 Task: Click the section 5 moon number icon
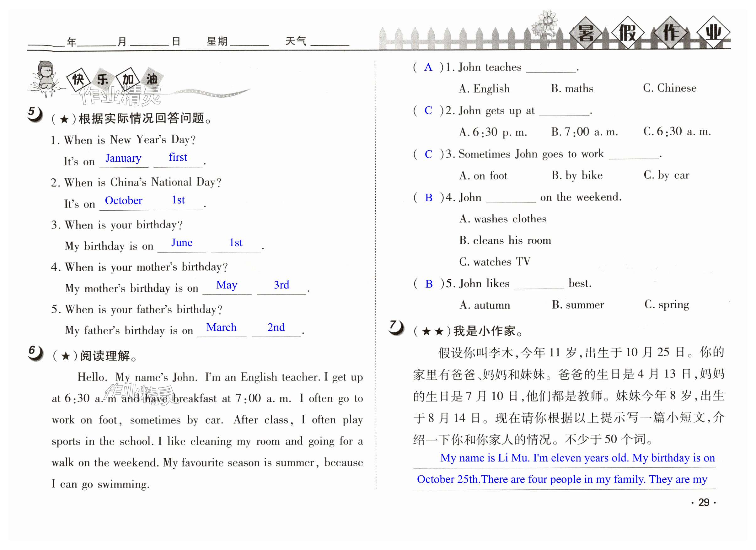tap(35, 114)
